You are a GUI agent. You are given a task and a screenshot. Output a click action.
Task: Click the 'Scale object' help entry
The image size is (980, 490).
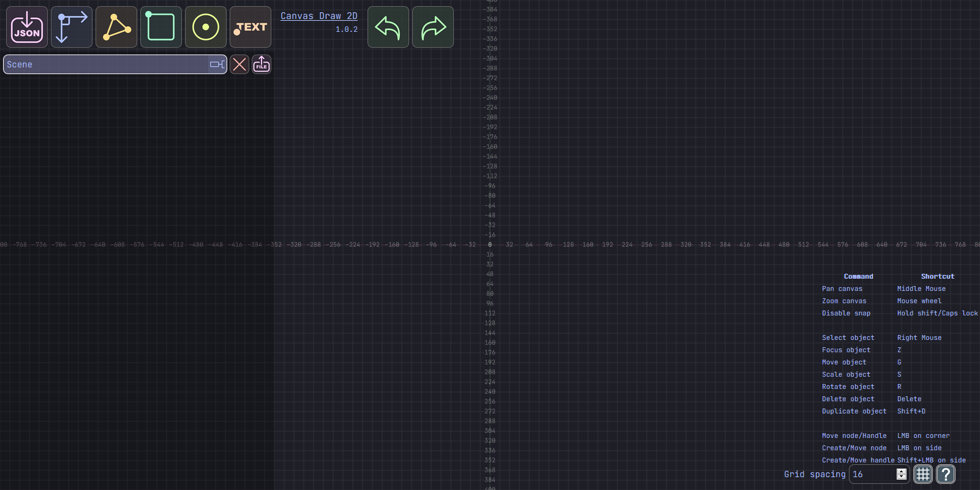846,374
